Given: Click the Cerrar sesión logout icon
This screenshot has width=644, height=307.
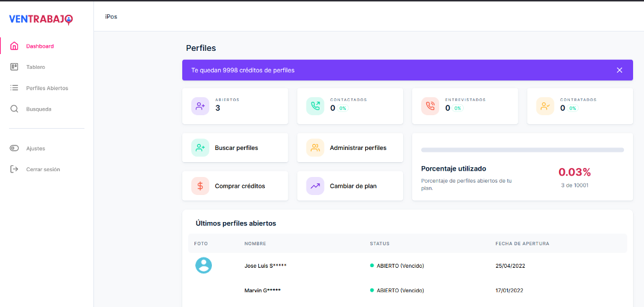Looking at the screenshot, I should pyautogui.click(x=14, y=169).
